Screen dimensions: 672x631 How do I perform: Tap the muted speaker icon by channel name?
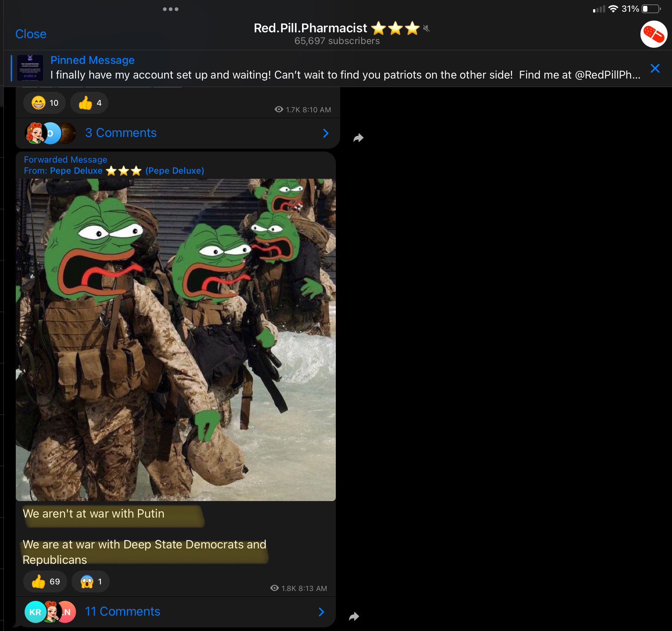tap(426, 28)
